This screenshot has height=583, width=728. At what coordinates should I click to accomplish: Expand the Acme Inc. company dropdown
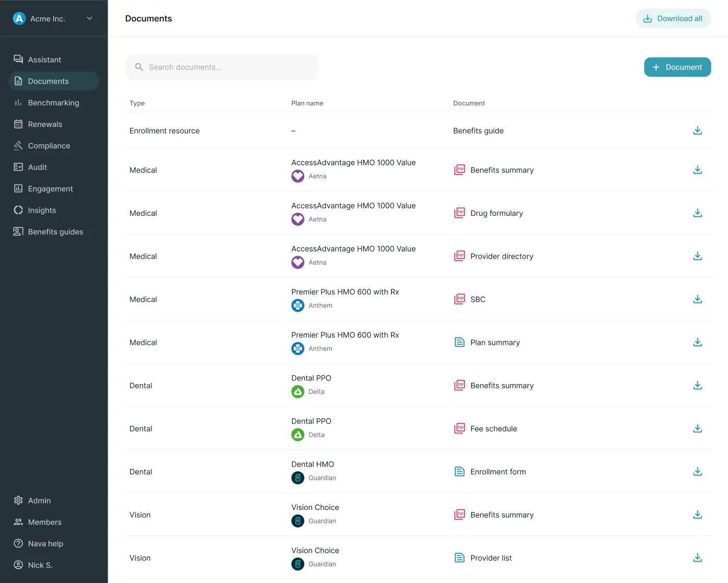tap(89, 18)
